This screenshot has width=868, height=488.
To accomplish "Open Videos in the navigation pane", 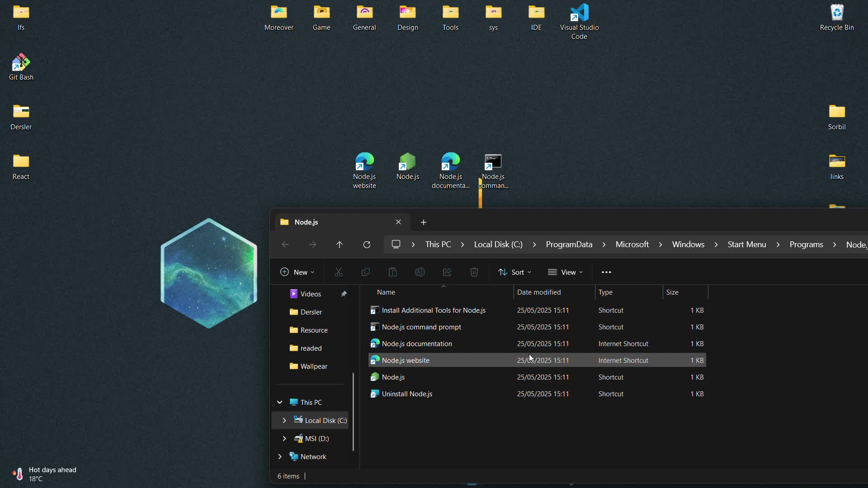I will click(311, 294).
